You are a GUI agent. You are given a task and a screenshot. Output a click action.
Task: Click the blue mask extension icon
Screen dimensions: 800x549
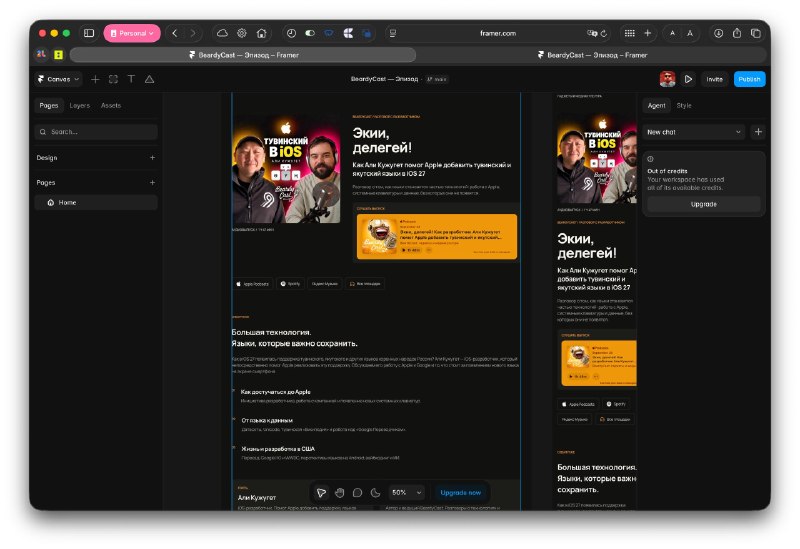pos(329,33)
